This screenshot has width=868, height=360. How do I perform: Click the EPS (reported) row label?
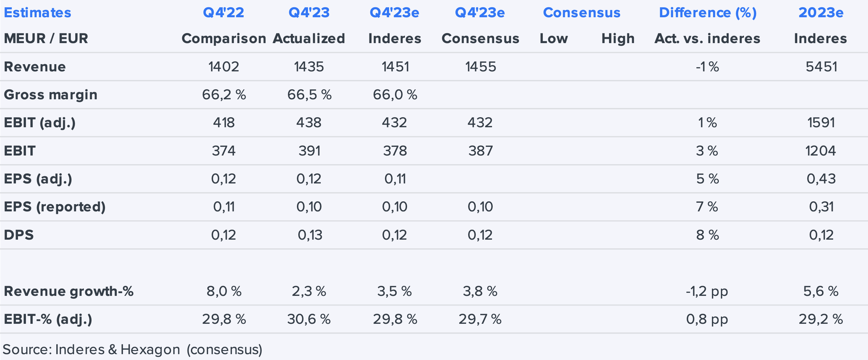tap(55, 207)
